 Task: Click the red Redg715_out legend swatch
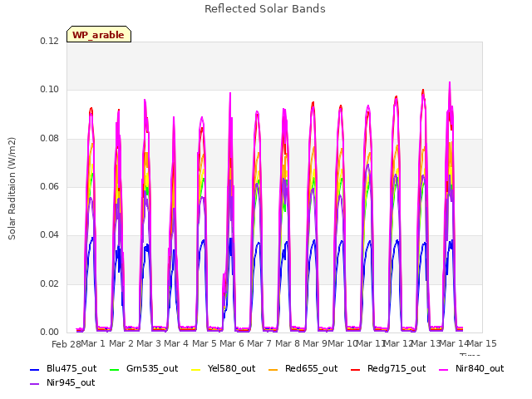pyautogui.click(x=356, y=369)
